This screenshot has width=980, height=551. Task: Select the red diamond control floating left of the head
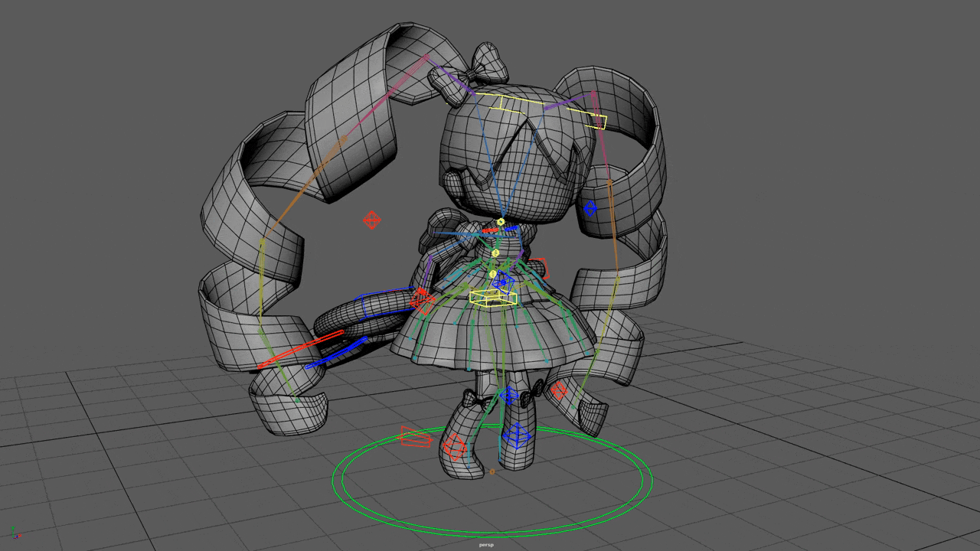tap(371, 220)
